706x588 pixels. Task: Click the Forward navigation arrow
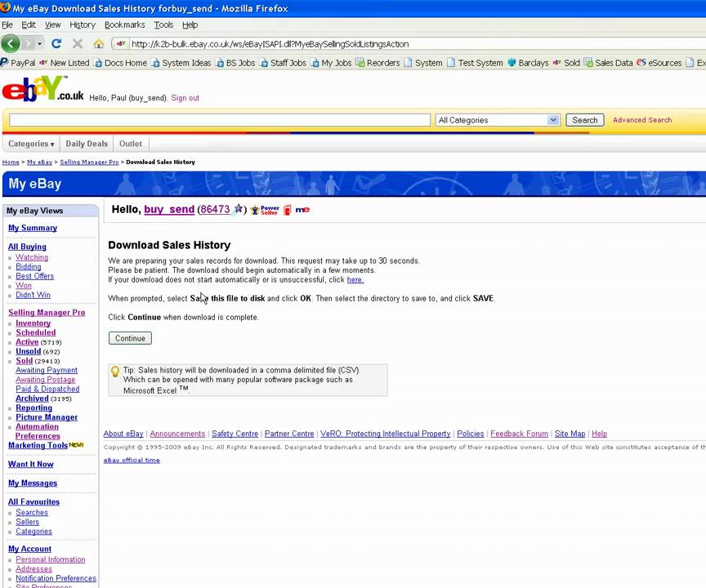click(x=28, y=43)
